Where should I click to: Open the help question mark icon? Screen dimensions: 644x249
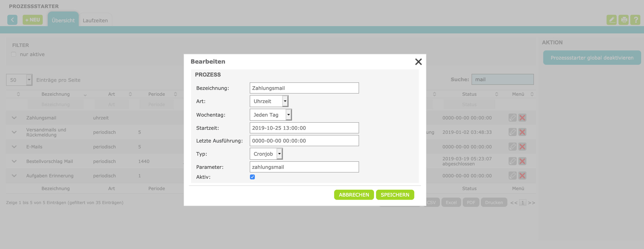point(635,20)
